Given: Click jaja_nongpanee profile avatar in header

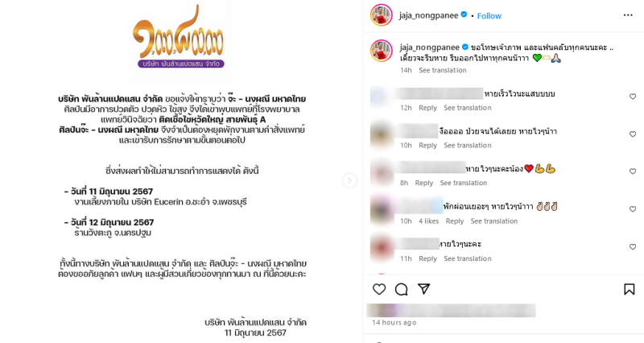Looking at the screenshot, I should [382, 15].
